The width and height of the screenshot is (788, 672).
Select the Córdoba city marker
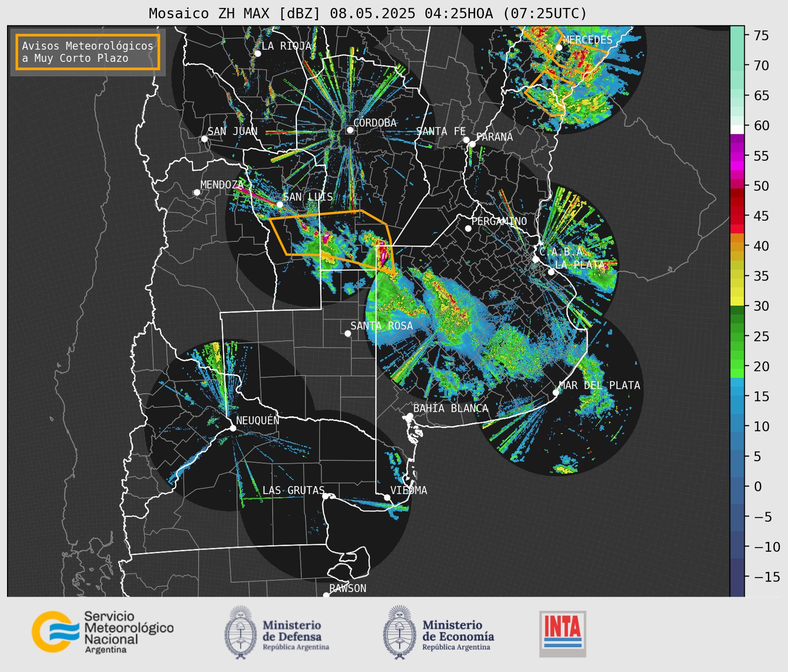[x=350, y=130]
